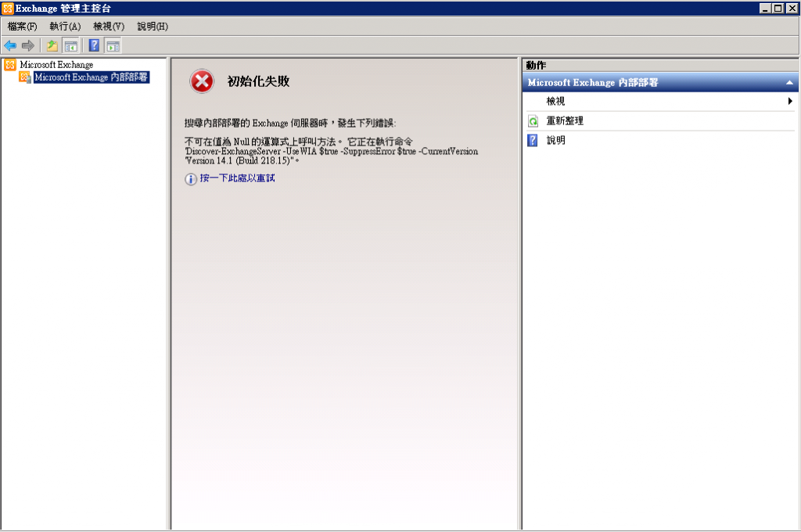Click the 初始化失敗 heading text
This screenshot has width=801, height=532.
(x=258, y=81)
